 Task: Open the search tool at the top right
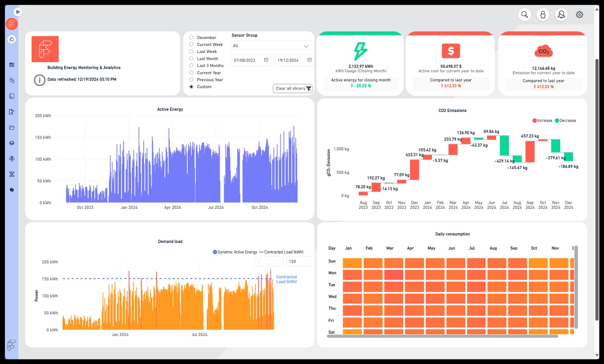tap(525, 14)
